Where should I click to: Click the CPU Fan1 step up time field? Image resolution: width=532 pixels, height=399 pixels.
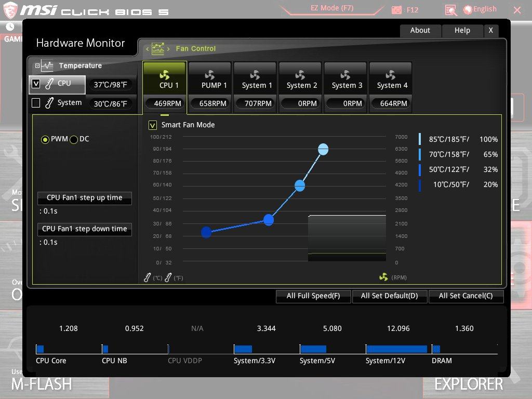click(x=85, y=198)
